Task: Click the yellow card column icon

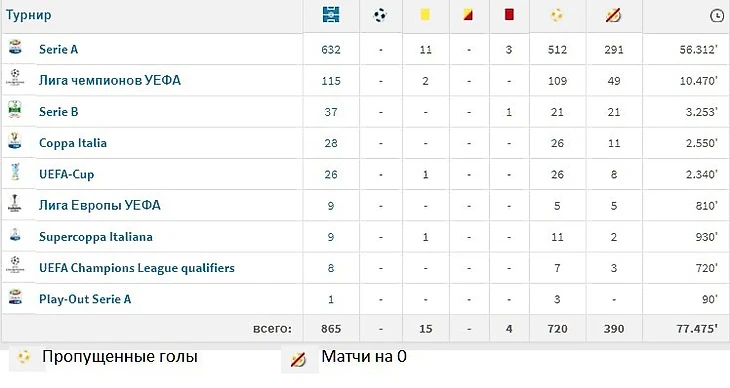Action: 425,15
